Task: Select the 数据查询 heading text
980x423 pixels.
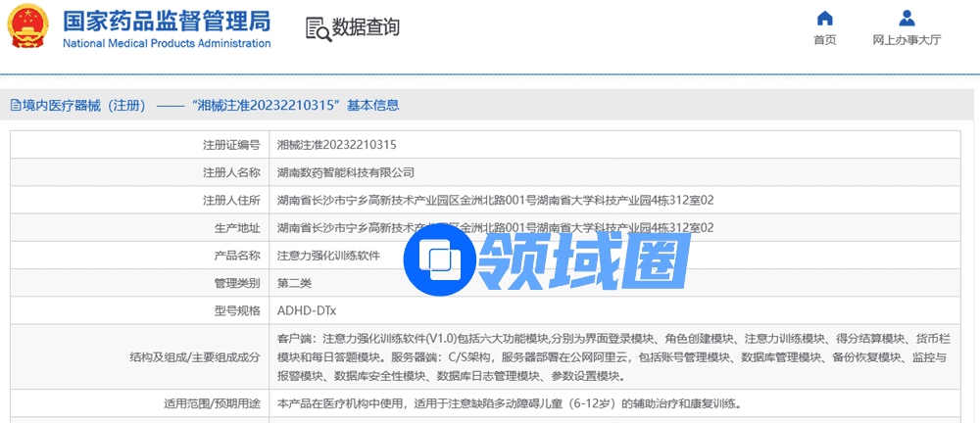Action: click(366, 27)
